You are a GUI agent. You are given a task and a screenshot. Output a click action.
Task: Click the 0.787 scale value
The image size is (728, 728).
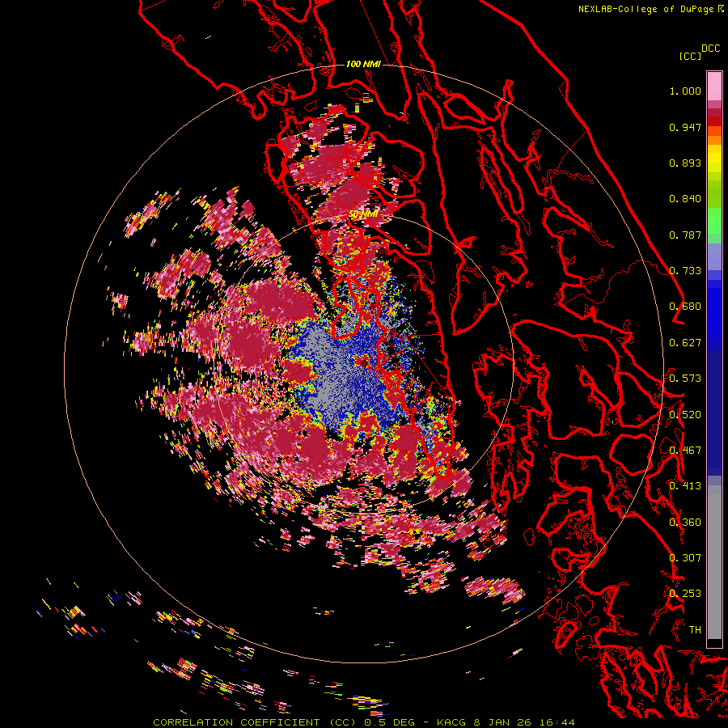pyautogui.click(x=685, y=235)
